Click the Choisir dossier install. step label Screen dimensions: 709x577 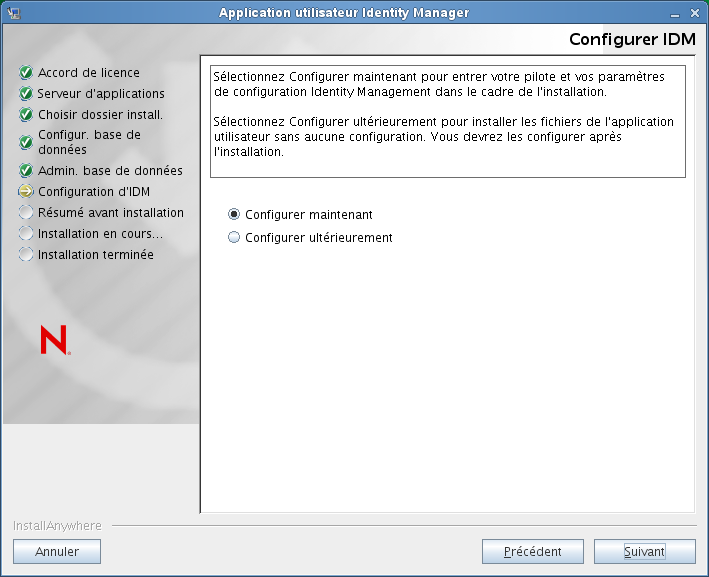point(100,114)
